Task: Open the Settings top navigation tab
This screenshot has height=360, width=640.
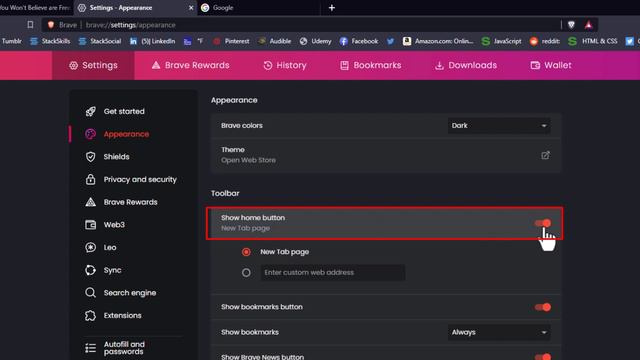Action: (x=93, y=65)
